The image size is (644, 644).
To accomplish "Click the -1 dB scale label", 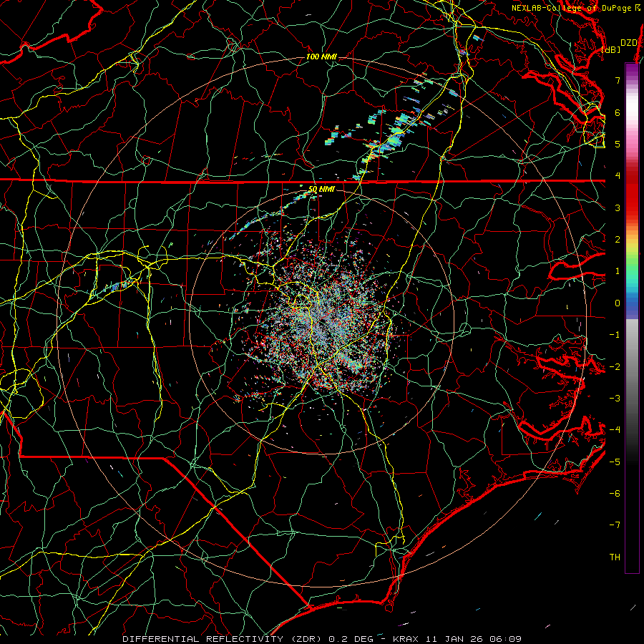I will click(615, 335).
